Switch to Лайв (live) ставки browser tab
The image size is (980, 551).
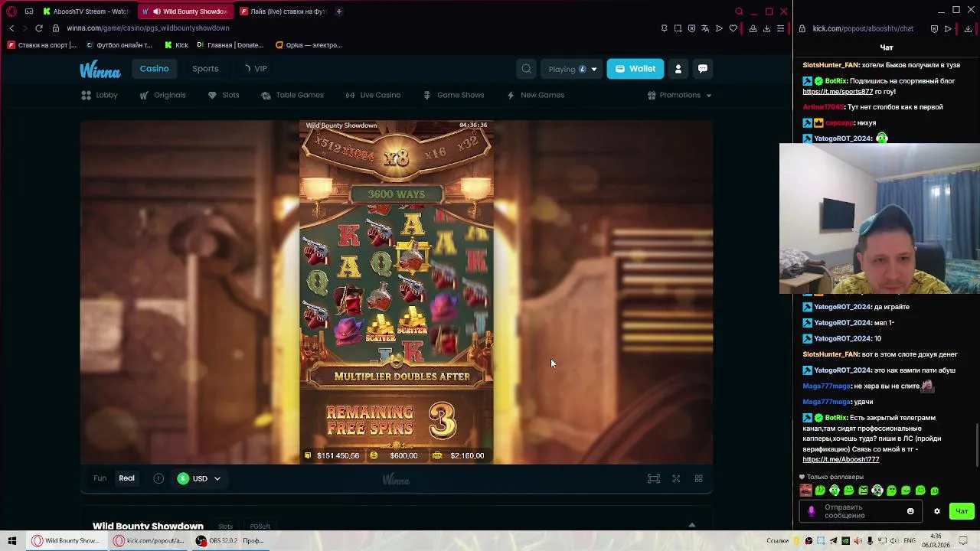coord(283,11)
